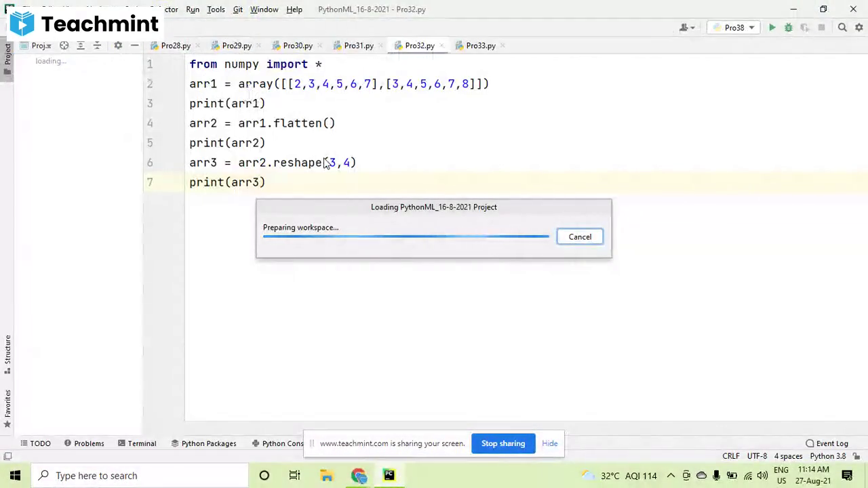Toggle tool window bars icon in status corner
The image size is (868, 488).
[8, 456]
